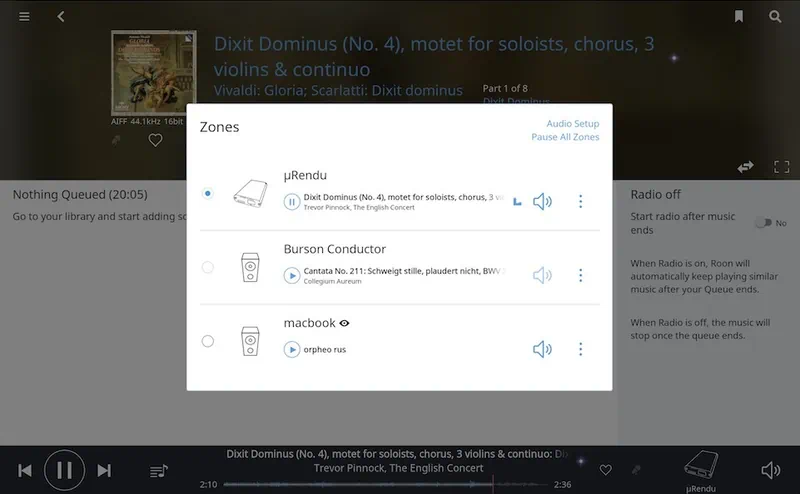Click the AIFF 44.1kHz 16bit format label

pyautogui.click(x=147, y=121)
